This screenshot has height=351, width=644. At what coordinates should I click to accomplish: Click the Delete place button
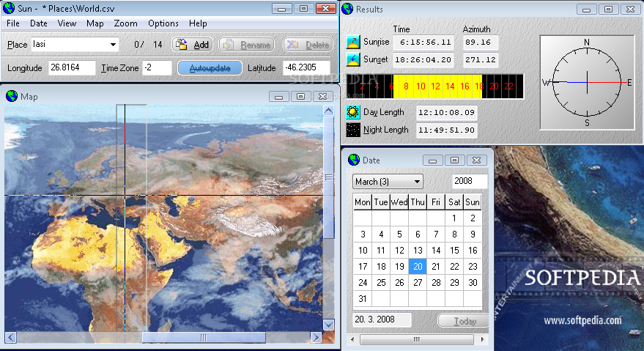[308, 45]
